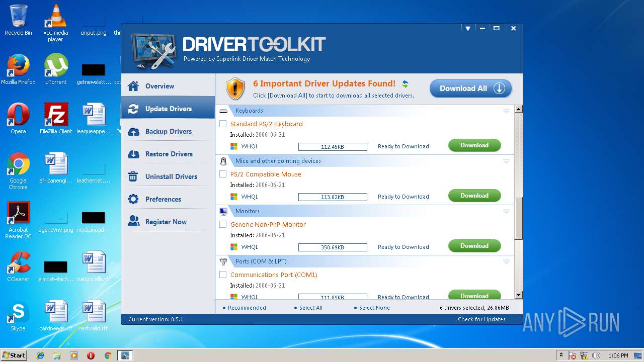Select µTorrent desktop shortcut

(x=55, y=69)
